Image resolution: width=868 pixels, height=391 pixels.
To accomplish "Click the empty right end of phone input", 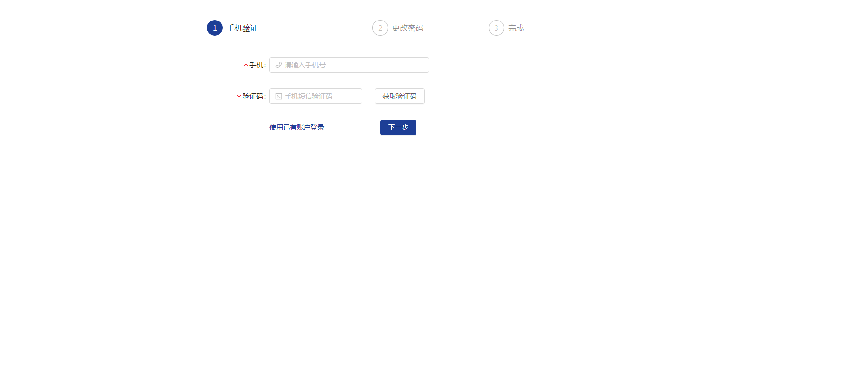I will 415,65.
